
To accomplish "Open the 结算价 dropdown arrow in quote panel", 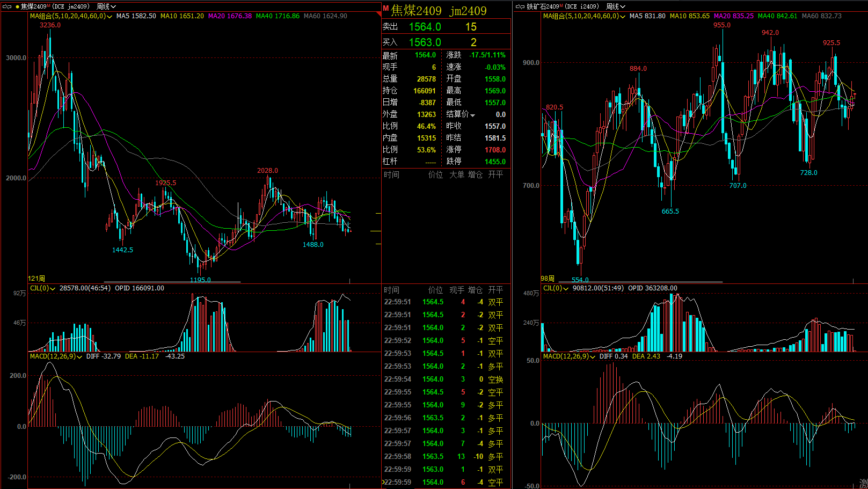I will [473, 115].
